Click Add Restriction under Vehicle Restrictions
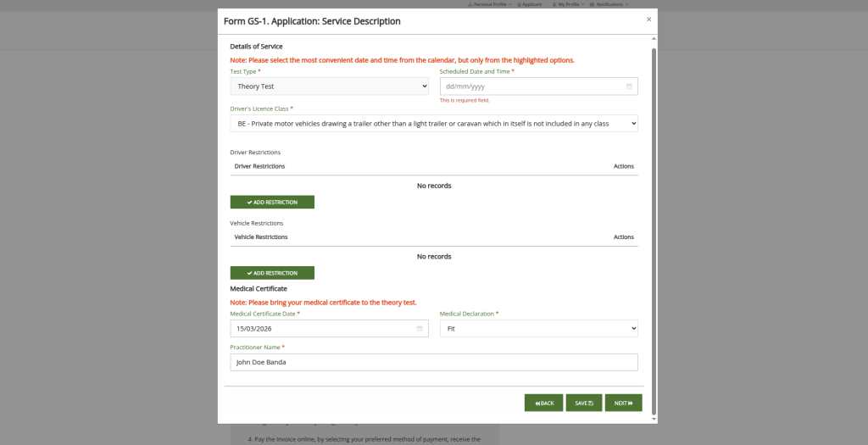The image size is (868, 445). pyautogui.click(x=272, y=273)
